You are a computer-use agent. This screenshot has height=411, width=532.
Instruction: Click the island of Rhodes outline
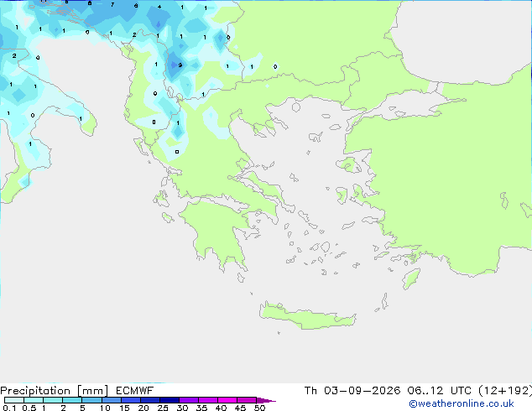(x=411, y=278)
